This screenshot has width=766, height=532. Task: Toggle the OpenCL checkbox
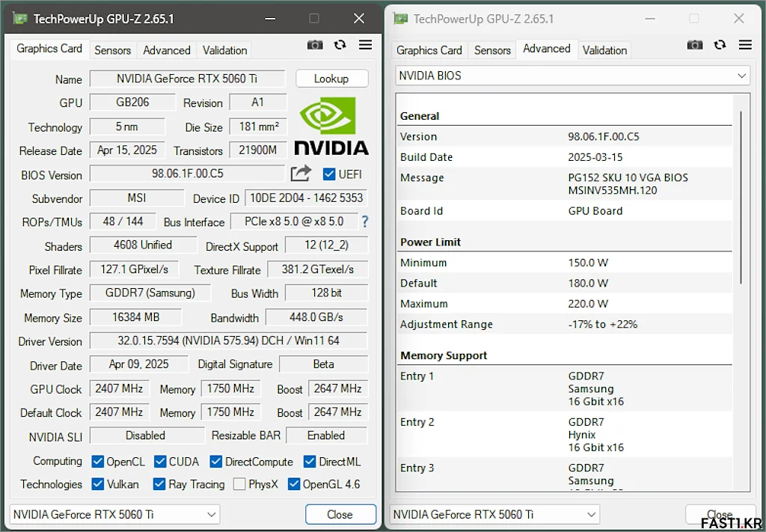point(98,462)
